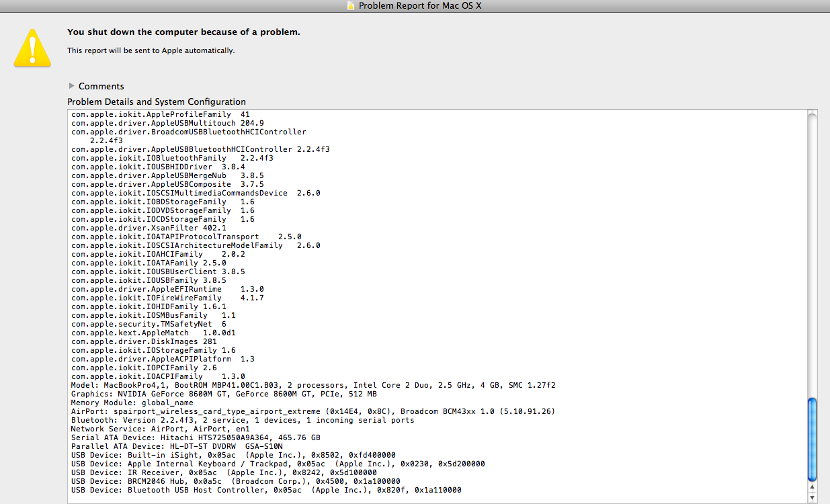Select the Bluetooth USB Host Controller line
Image resolution: width=830 pixels, height=504 pixels.
coord(266,490)
